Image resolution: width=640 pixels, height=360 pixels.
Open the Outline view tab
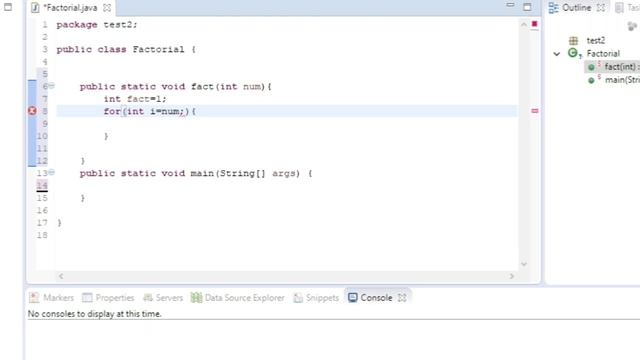576,8
